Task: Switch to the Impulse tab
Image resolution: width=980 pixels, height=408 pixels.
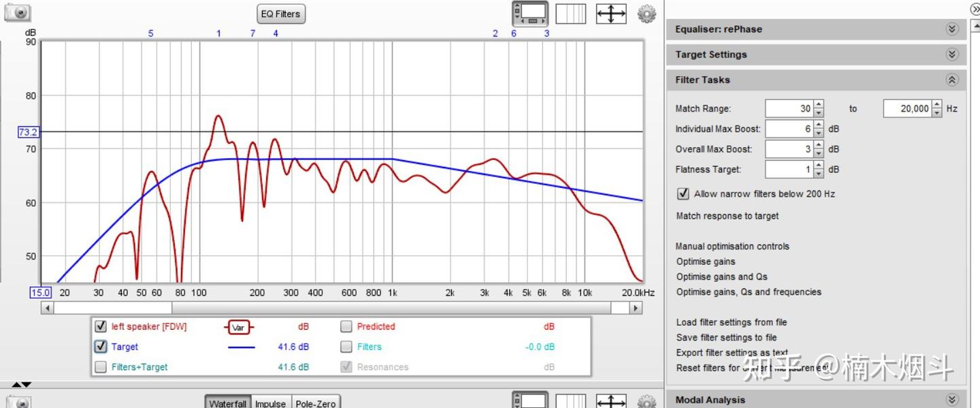Action: [270, 403]
